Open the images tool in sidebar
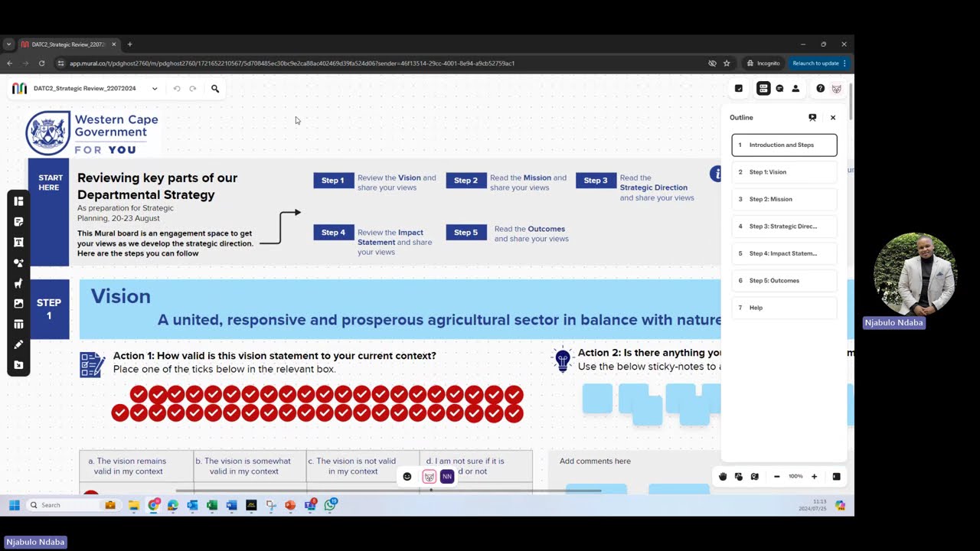The height and width of the screenshot is (551, 980). [18, 304]
